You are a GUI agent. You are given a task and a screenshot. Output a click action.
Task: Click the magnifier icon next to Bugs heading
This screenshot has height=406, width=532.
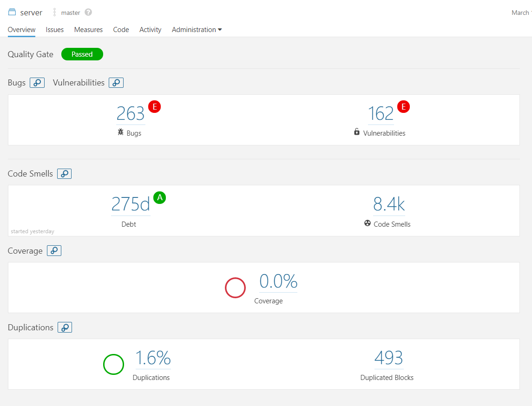point(37,83)
